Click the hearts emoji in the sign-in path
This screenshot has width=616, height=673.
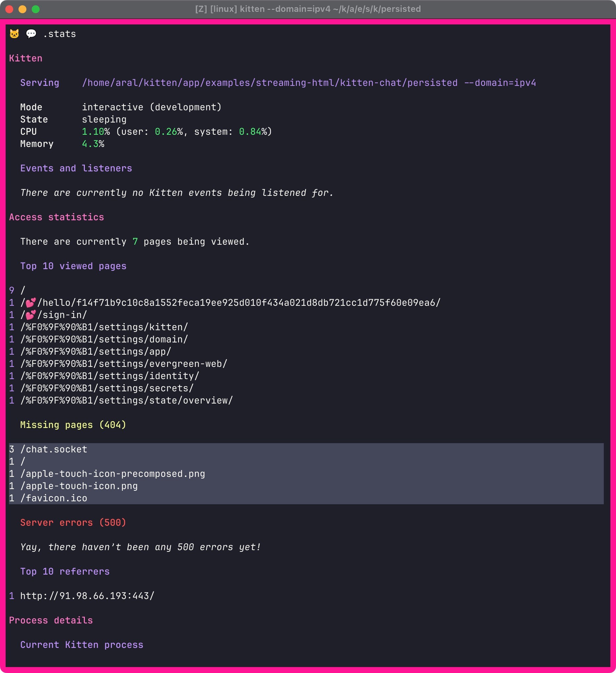[31, 315]
